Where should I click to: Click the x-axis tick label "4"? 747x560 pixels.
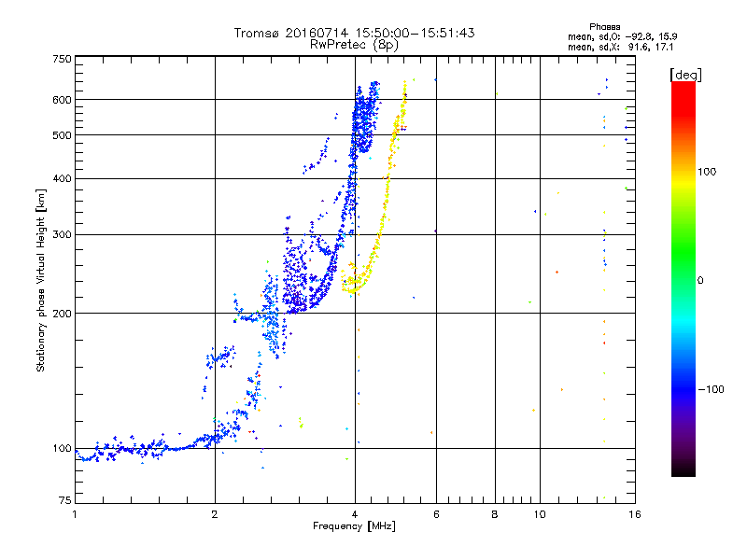click(x=355, y=514)
